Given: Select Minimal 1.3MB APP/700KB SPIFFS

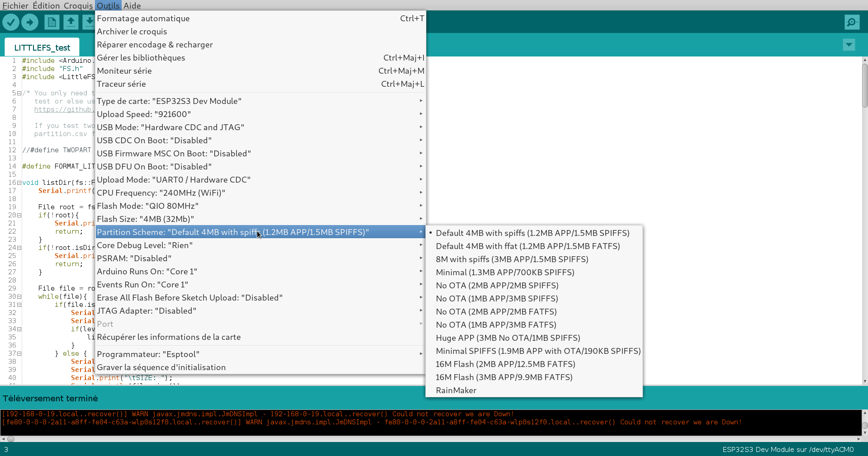Looking at the screenshot, I should [x=534, y=273].
